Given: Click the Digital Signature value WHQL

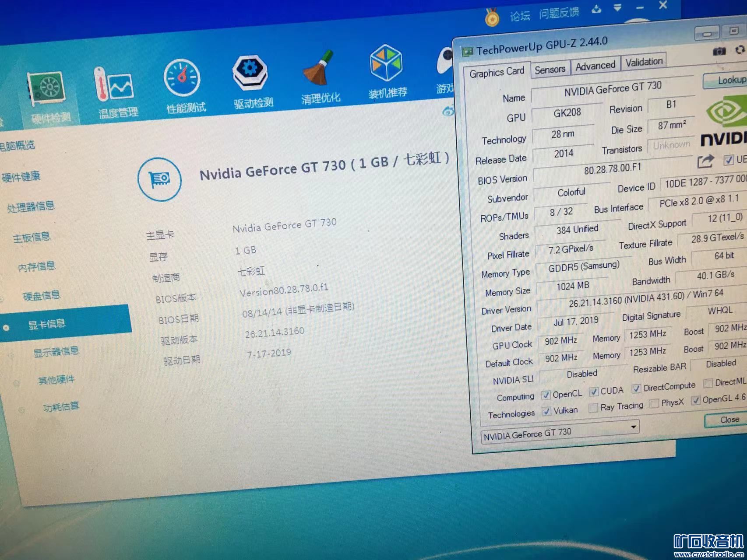Looking at the screenshot, I should (720, 310).
